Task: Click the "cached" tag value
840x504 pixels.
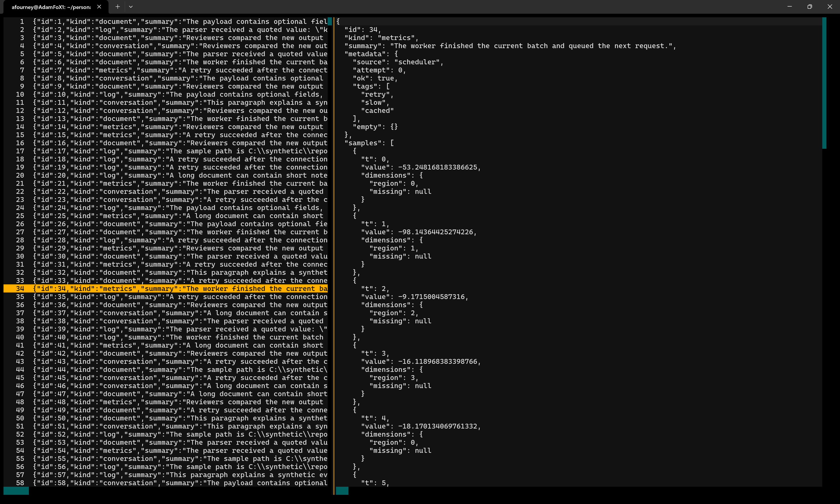Action: click(377, 111)
